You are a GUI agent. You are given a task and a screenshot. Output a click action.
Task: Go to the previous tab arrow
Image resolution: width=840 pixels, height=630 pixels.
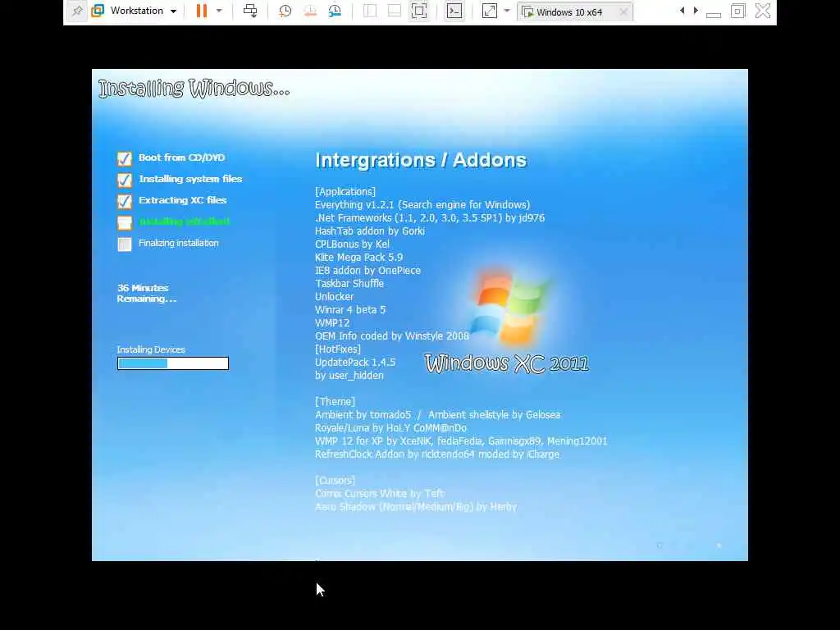(682, 11)
